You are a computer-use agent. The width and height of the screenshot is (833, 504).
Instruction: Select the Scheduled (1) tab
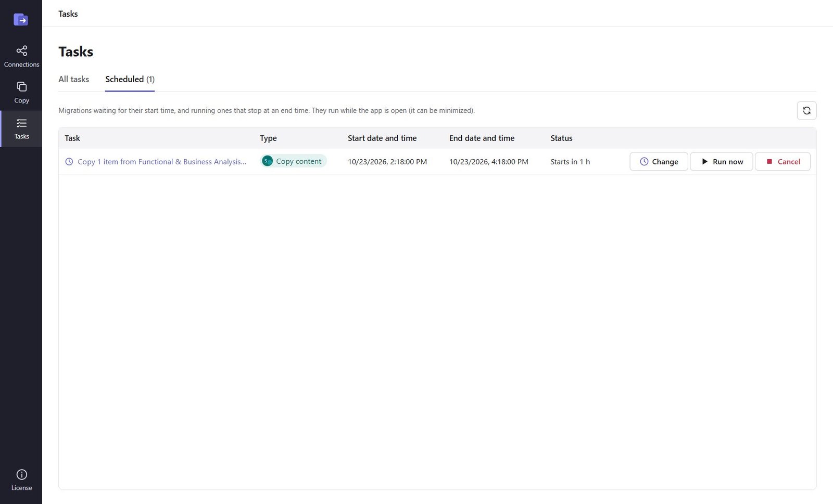[x=130, y=79]
